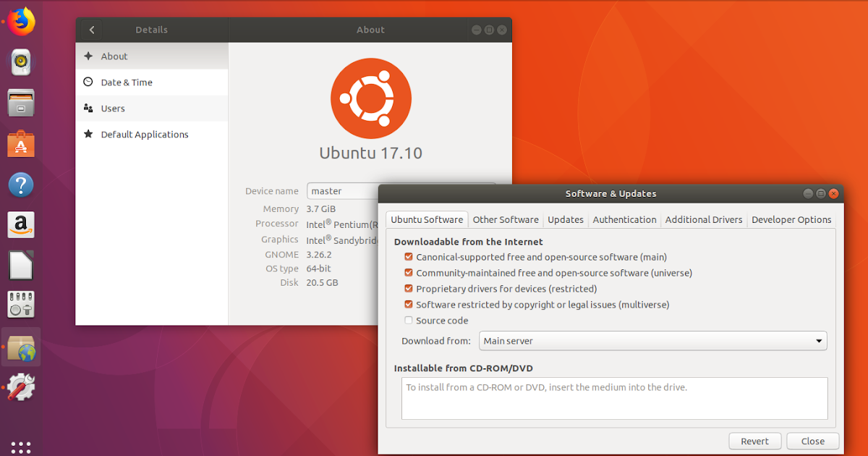Image resolution: width=868 pixels, height=456 pixels.
Task: Open LibreOffice Writer from the dock
Action: (x=20, y=264)
